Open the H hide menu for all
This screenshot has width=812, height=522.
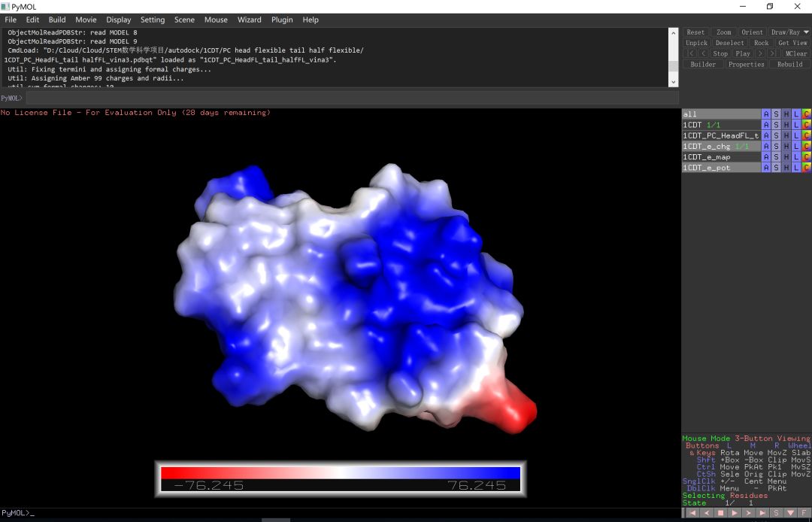click(786, 114)
